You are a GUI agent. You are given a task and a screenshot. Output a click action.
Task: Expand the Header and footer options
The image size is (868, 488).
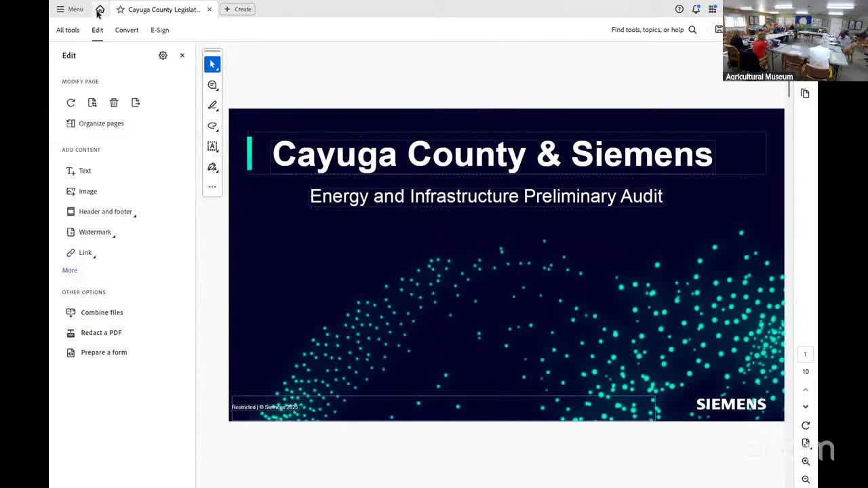pyautogui.click(x=101, y=211)
